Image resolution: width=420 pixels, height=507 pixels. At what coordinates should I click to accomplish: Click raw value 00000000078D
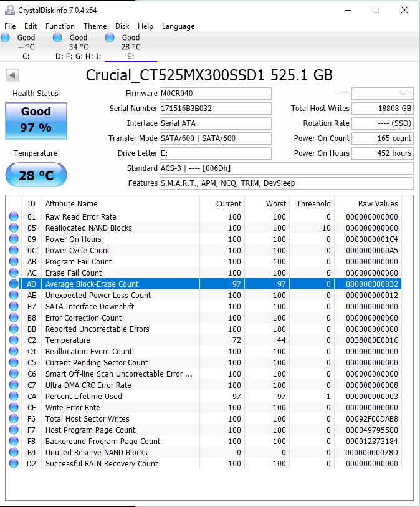tap(372, 452)
